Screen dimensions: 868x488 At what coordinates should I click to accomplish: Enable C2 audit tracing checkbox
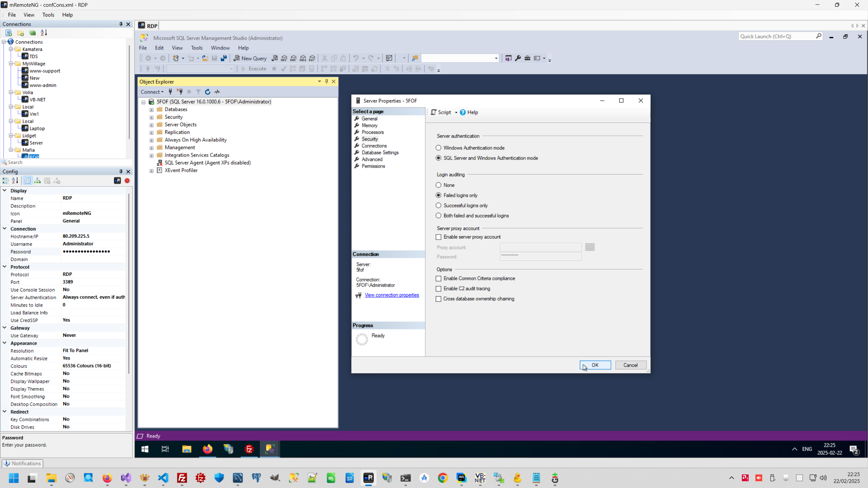coord(438,289)
